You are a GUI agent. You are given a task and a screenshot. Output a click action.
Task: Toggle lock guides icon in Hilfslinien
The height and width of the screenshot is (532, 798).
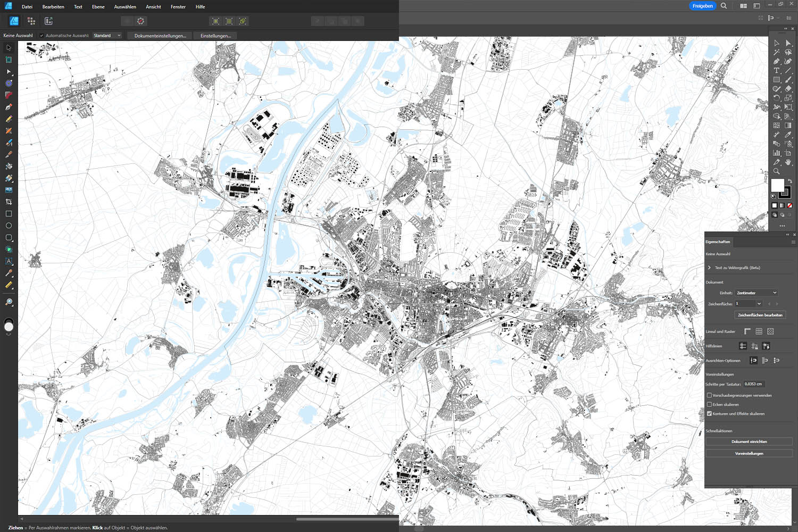click(x=754, y=346)
